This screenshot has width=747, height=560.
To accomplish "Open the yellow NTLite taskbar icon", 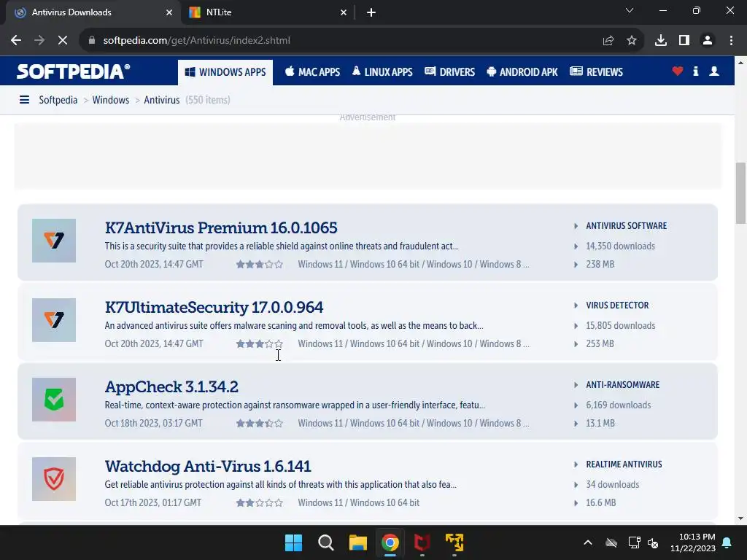I will [x=454, y=542].
